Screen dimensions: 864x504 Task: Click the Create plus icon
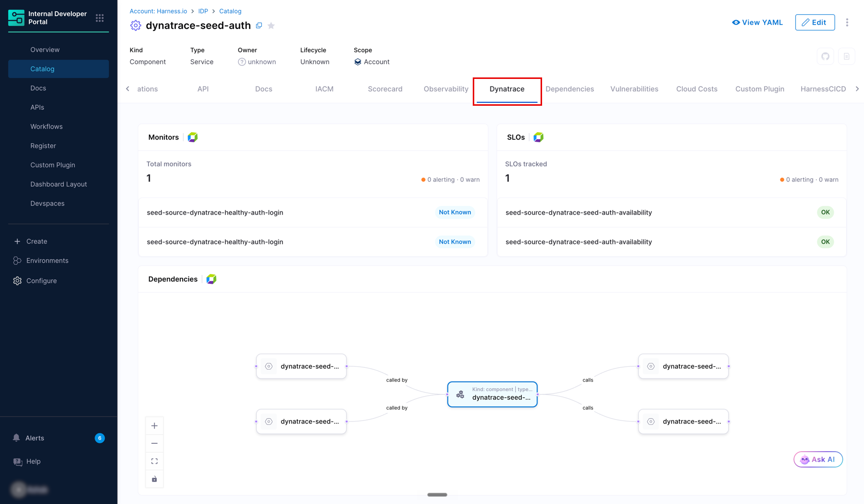click(17, 241)
